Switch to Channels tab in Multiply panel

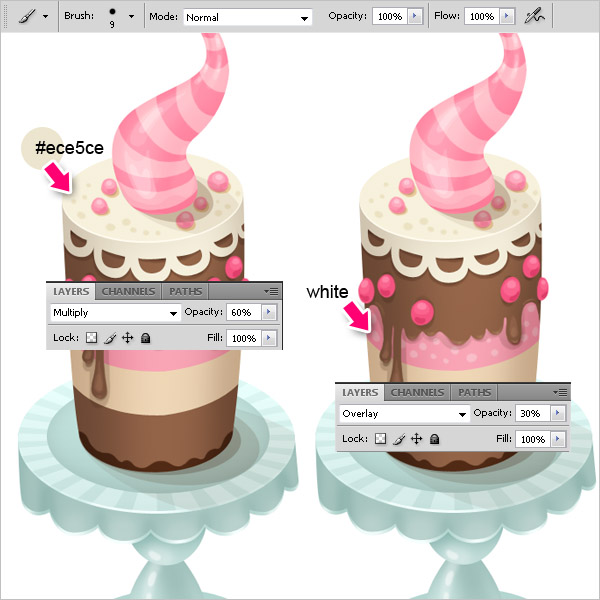(128, 292)
